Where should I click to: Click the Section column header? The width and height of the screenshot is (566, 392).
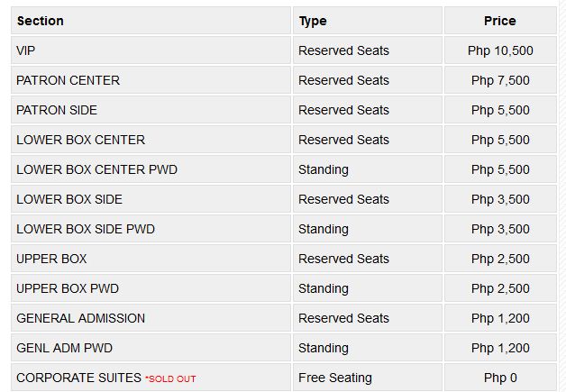click(x=151, y=21)
